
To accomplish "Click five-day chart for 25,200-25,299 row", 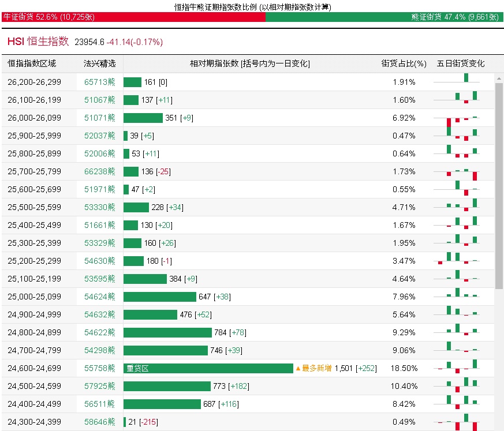I will pyautogui.click(x=457, y=258).
